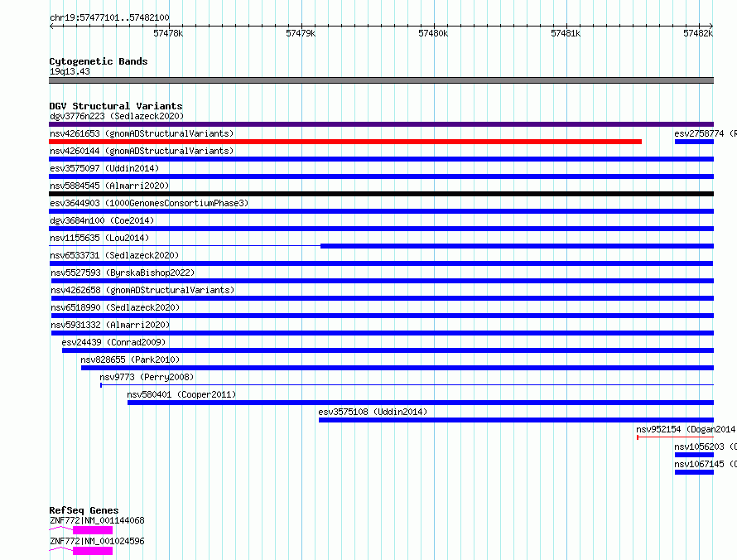Click the esv24439 (Conrad2009) label
This screenshot has width=737, height=560.
pos(113,342)
